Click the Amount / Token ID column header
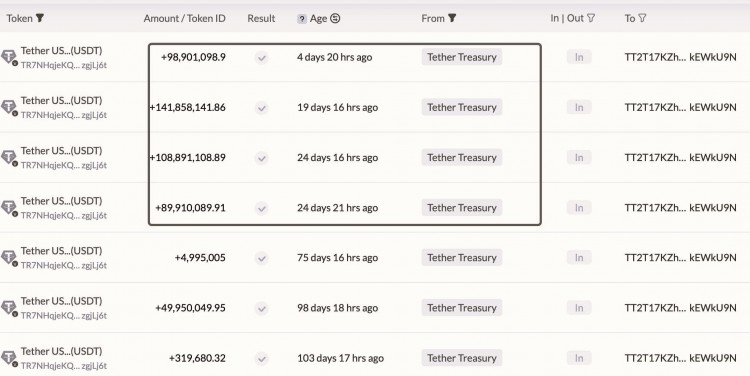Screen dimensions: 750x376 coord(185,18)
